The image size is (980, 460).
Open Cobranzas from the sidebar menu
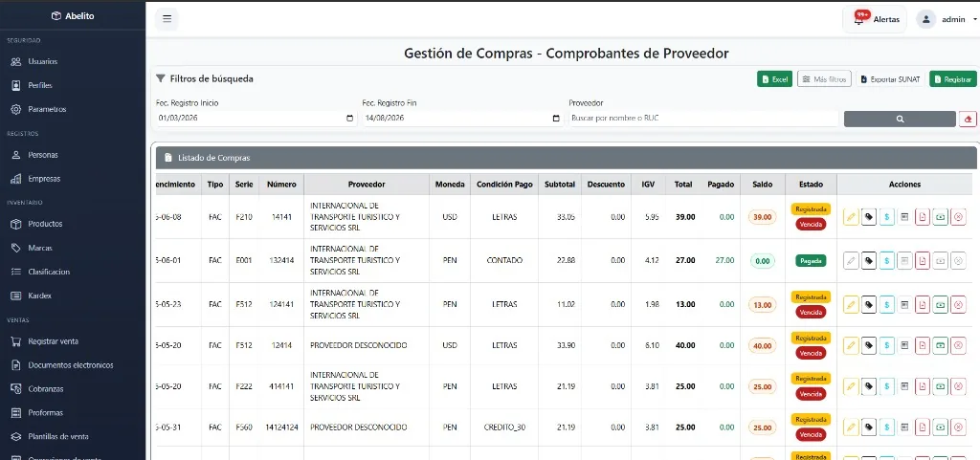tap(45, 389)
